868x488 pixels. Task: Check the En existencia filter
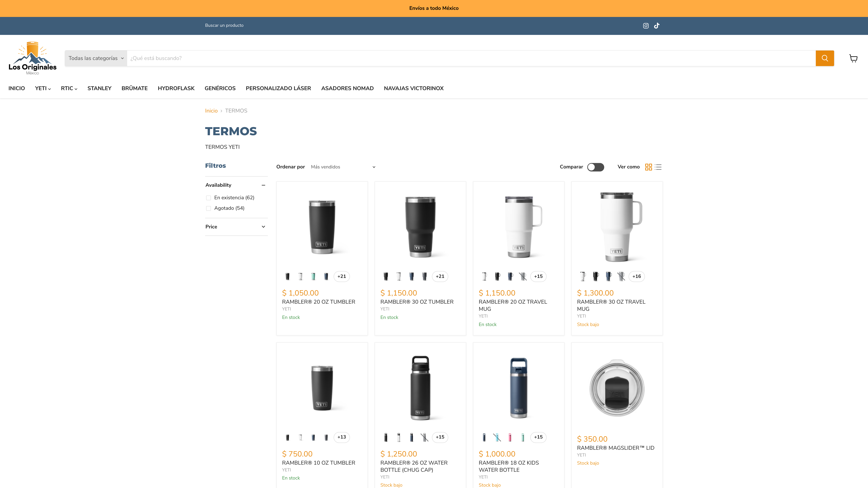(x=209, y=198)
